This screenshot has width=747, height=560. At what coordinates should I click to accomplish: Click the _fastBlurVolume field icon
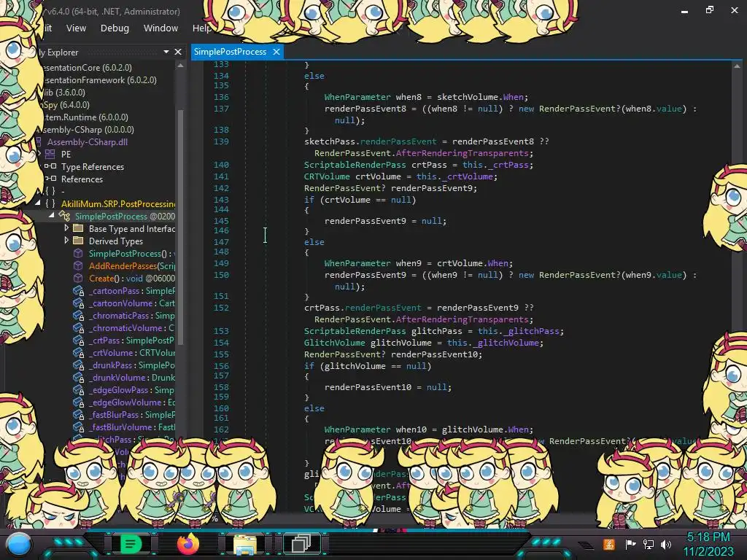(78, 427)
